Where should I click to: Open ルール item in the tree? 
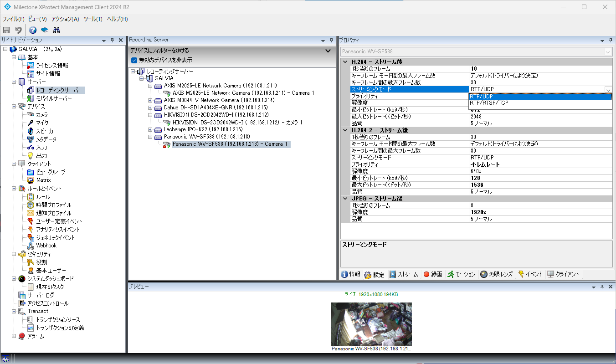[x=43, y=197]
